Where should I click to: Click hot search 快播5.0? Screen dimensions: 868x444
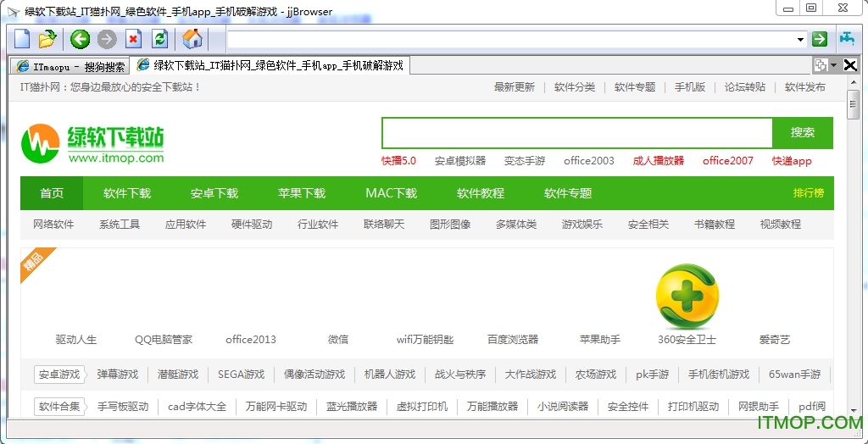[398, 161]
